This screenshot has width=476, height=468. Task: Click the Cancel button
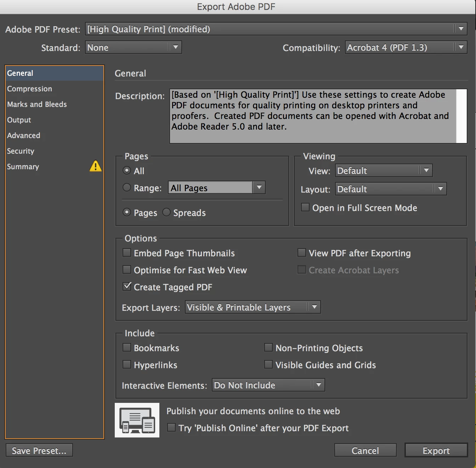click(x=365, y=450)
